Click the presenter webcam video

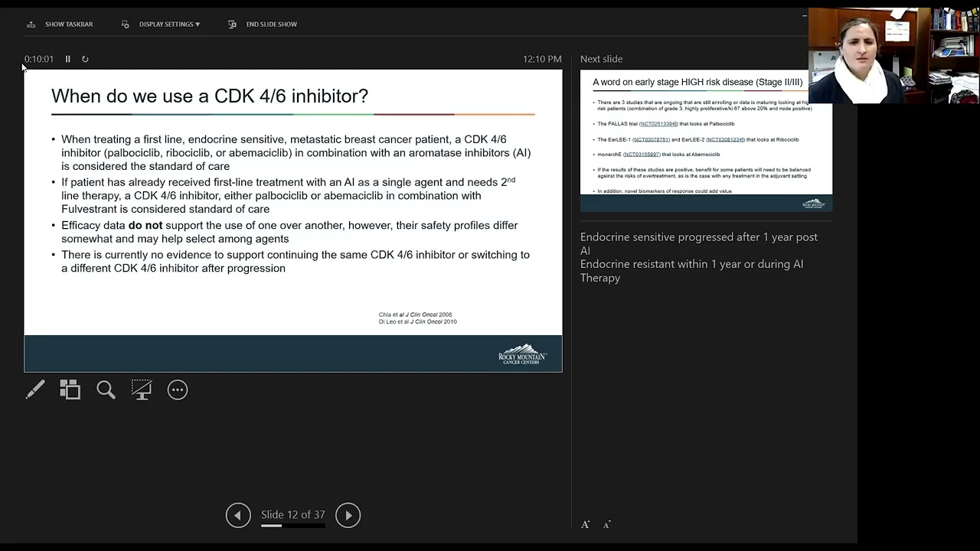coord(894,55)
